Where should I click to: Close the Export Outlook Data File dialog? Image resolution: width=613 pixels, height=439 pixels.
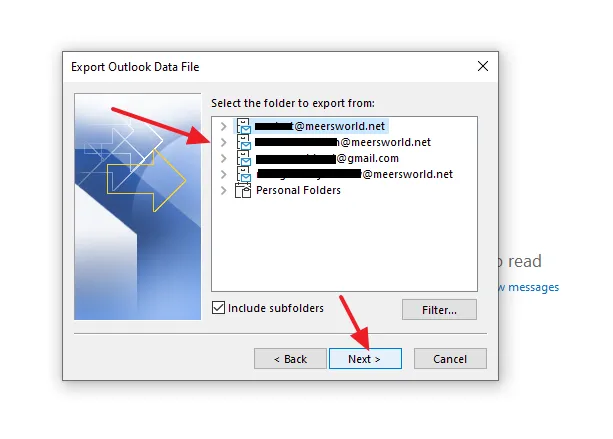[x=483, y=66]
